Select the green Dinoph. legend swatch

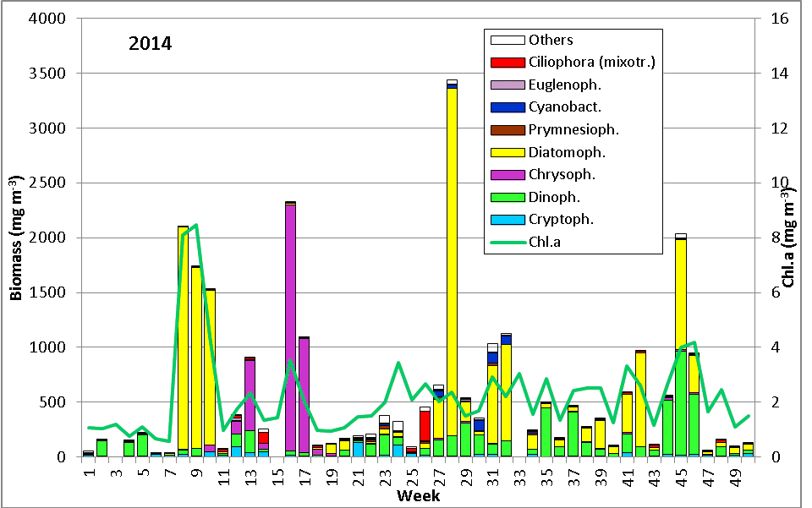(506, 197)
